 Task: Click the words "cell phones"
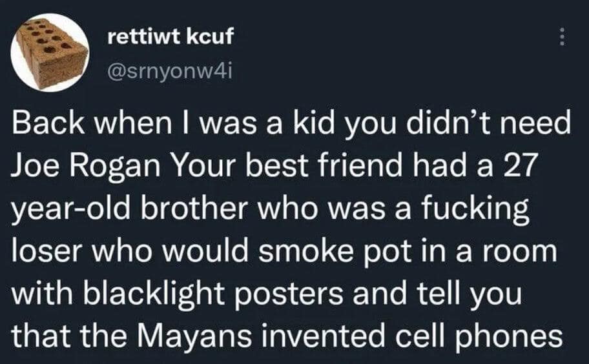coord(490,336)
